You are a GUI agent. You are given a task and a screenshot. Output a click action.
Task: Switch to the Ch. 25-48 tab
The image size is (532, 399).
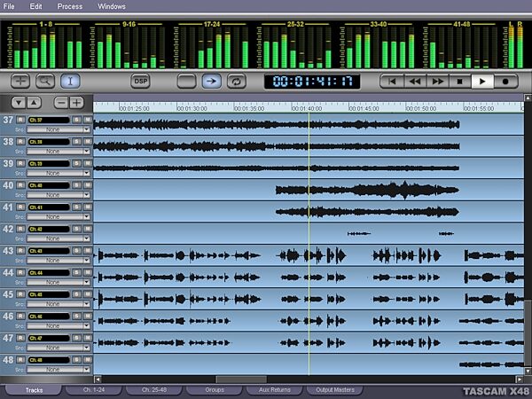tap(154, 390)
